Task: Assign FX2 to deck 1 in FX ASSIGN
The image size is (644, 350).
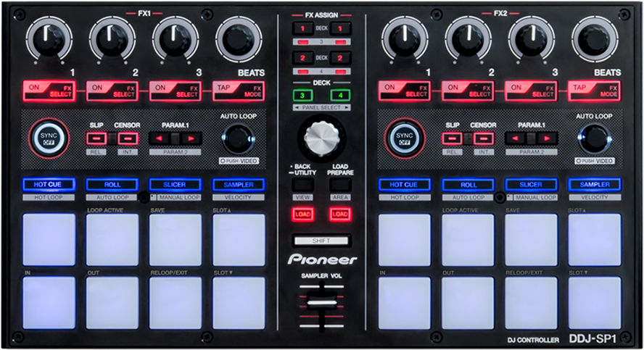Action: (x=340, y=28)
